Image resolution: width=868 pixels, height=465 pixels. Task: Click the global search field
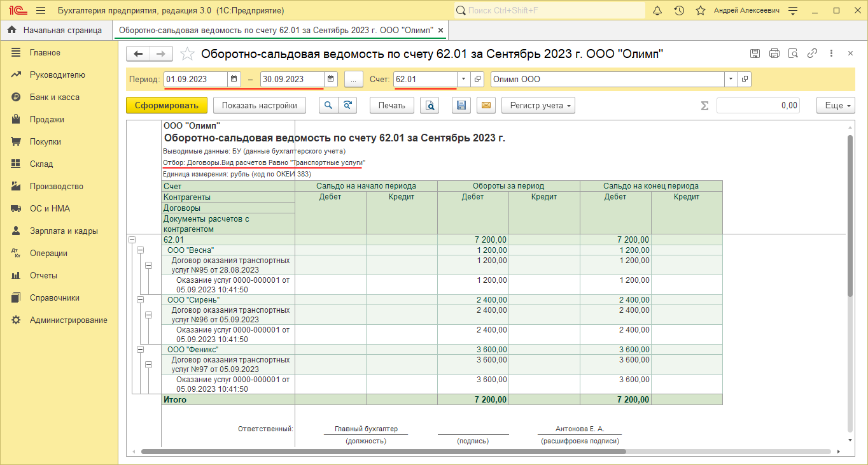point(550,11)
